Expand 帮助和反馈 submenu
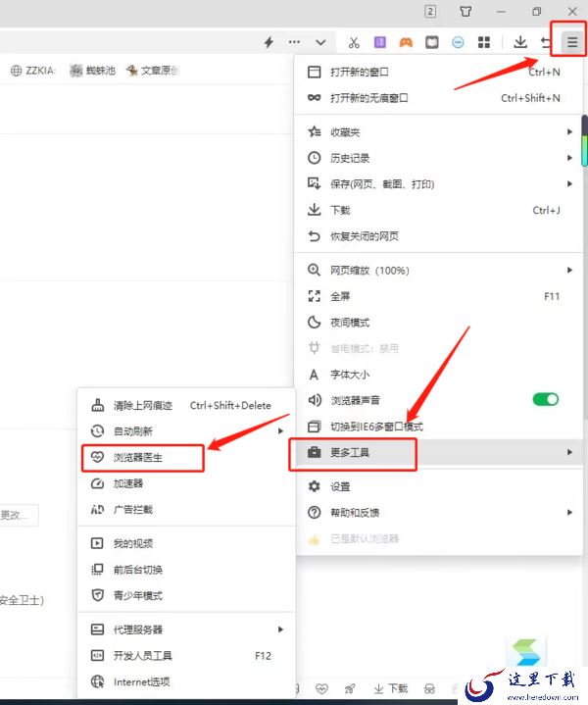Screen dimensions: 588x705 coord(438,513)
